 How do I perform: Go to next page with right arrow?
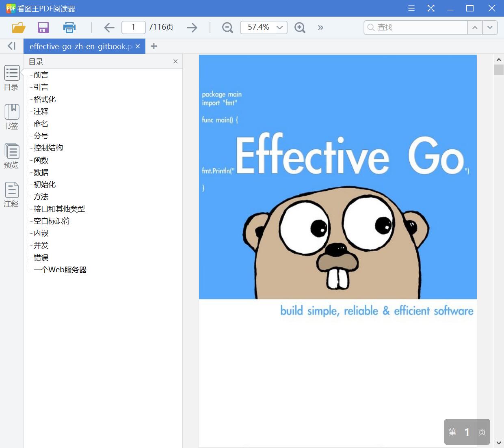(x=192, y=28)
